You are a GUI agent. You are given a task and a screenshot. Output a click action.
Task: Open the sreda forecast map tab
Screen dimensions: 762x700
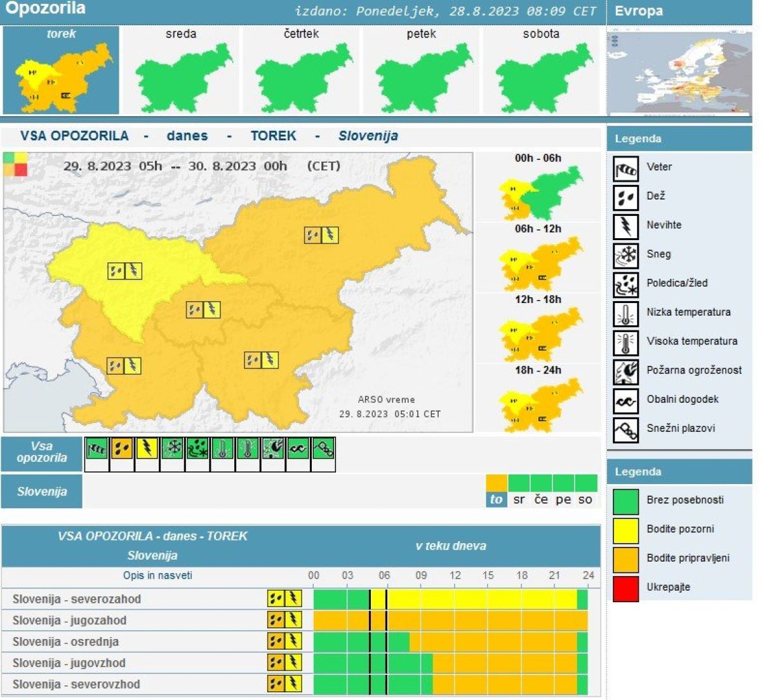pos(181,70)
